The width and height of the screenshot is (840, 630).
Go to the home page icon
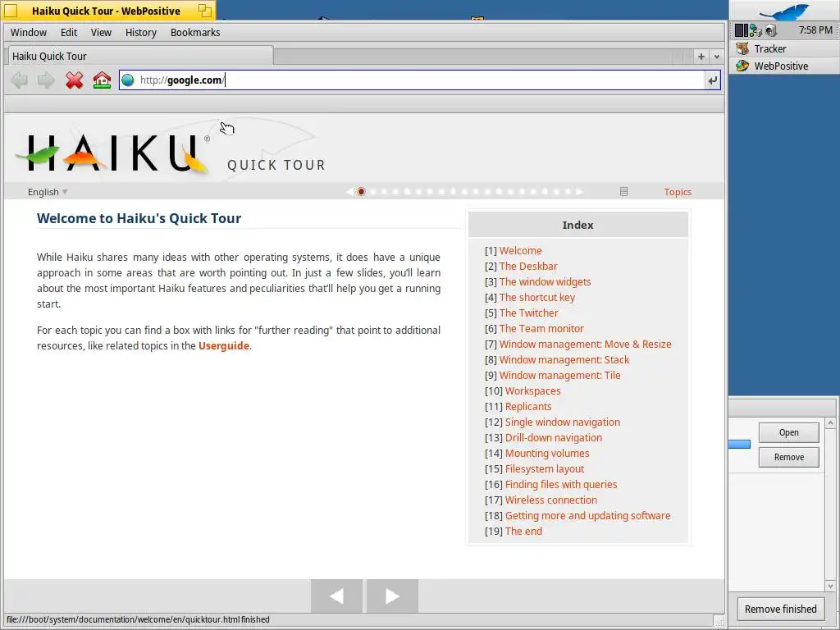[x=102, y=80]
